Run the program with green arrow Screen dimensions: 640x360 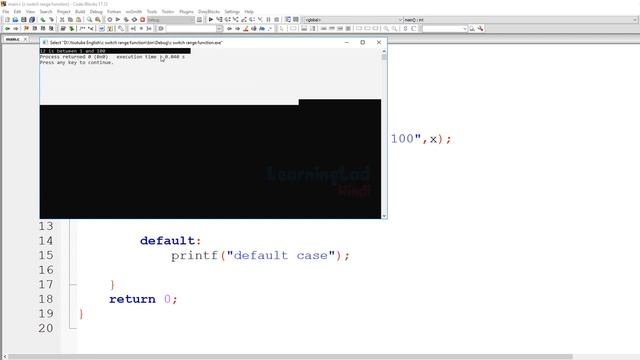[118, 20]
